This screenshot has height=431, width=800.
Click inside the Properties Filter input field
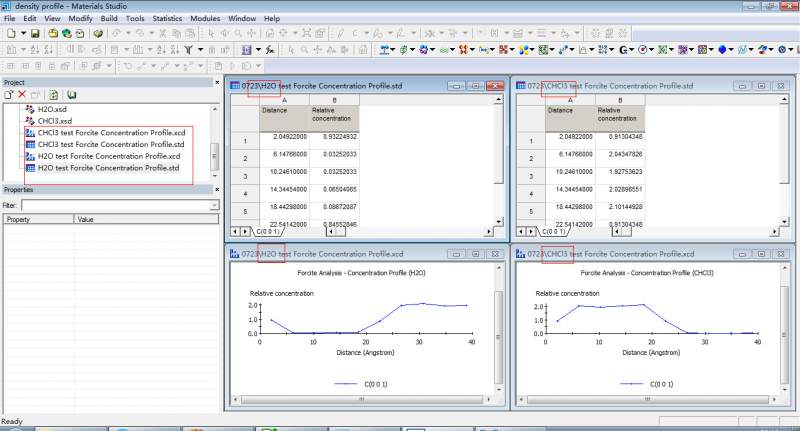pyautogui.click(x=115, y=206)
